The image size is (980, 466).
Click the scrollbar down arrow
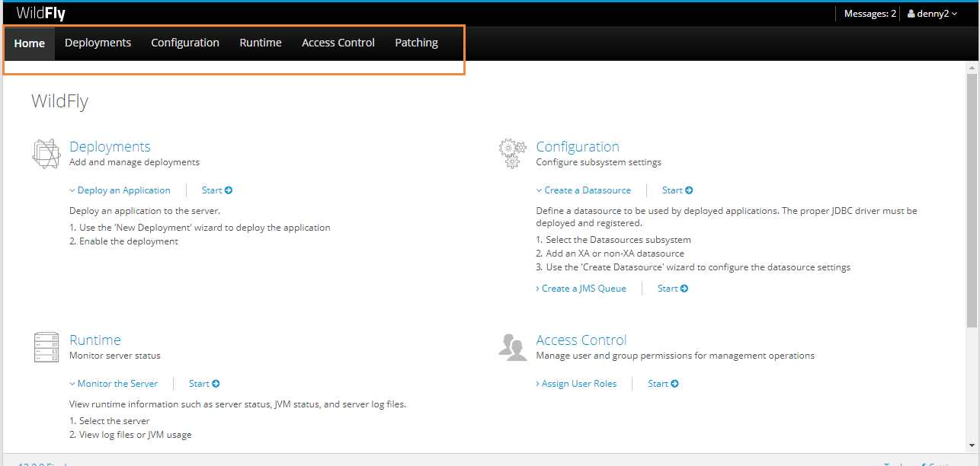pyautogui.click(x=972, y=446)
